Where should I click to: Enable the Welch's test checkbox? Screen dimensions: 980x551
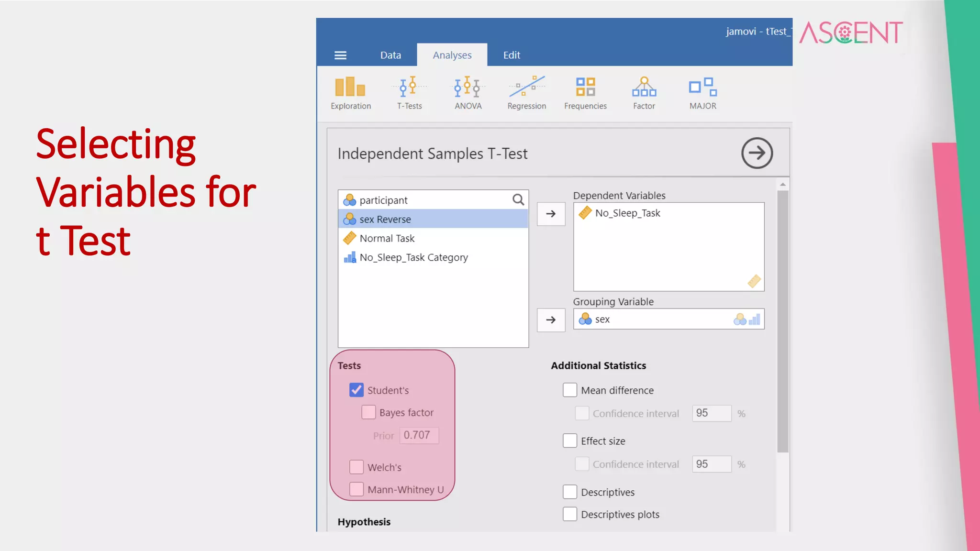pyautogui.click(x=356, y=467)
